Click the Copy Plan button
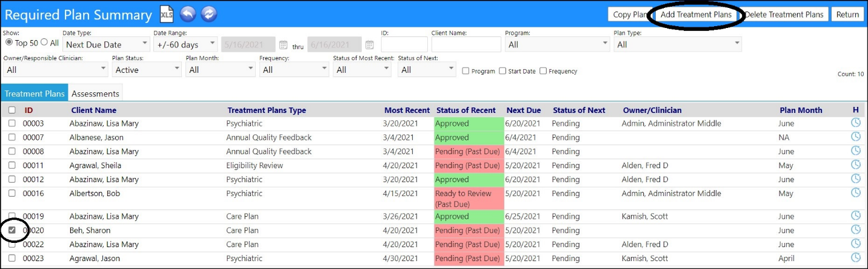 pyautogui.click(x=630, y=15)
